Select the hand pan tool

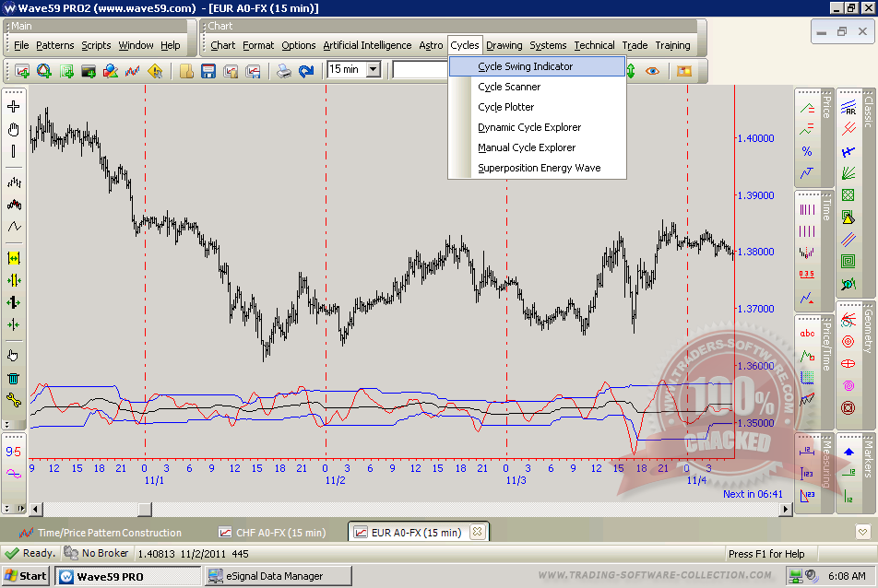point(14,129)
